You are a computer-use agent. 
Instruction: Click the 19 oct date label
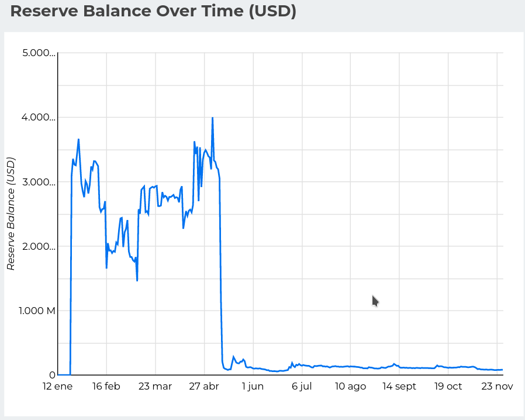pyautogui.click(x=448, y=386)
